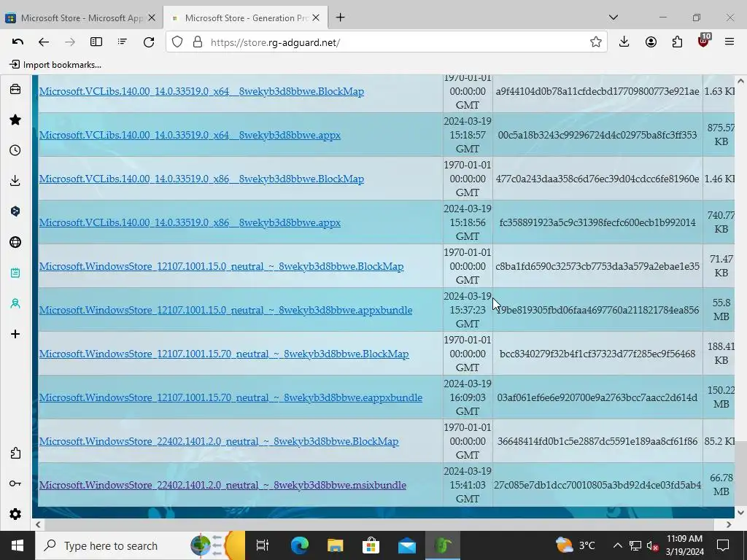The height and width of the screenshot is (560, 747).
Task: Click the teal notes sidebar icon
Action: click(15, 273)
